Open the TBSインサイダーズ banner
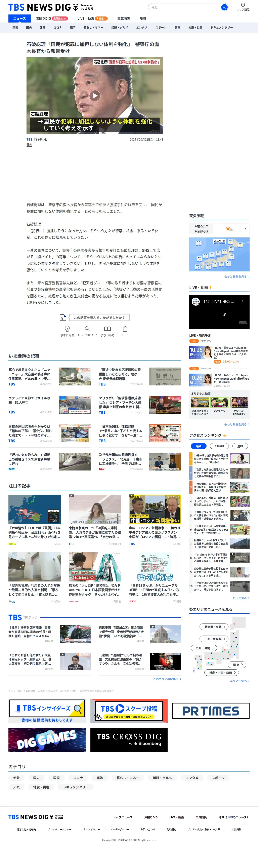Image resolution: width=258 pixels, height=868 pixels. point(47,711)
